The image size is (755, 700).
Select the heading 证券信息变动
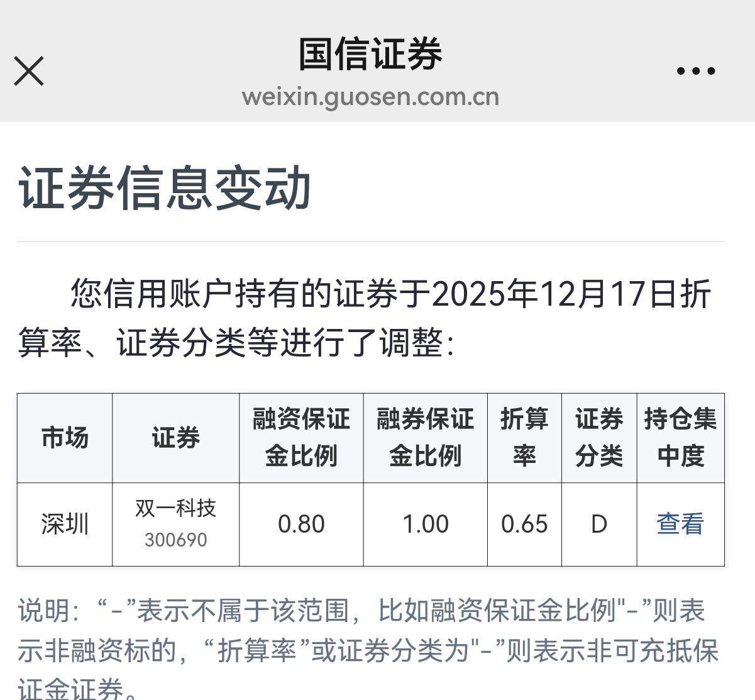pos(165,187)
